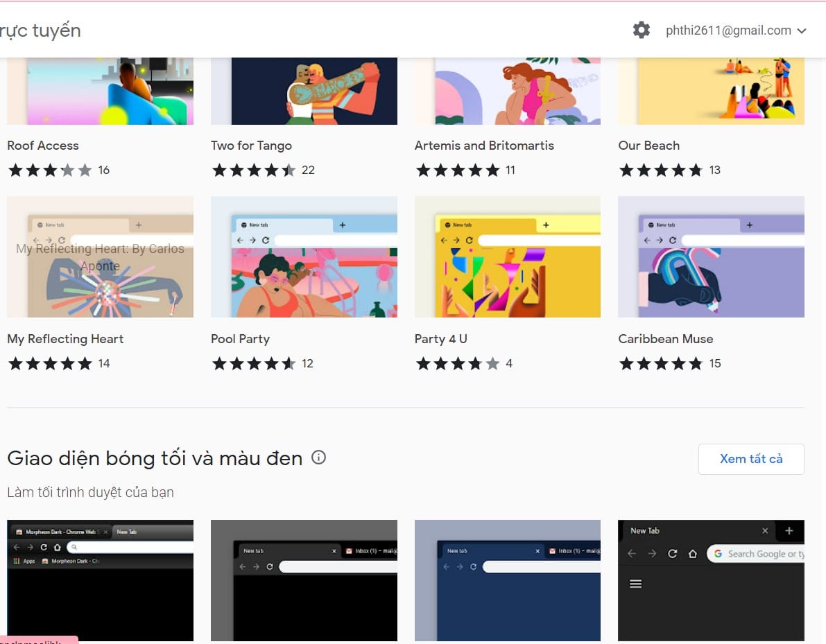826x644 pixels.
Task: Click the Xem tất cả button
Action: [751, 459]
